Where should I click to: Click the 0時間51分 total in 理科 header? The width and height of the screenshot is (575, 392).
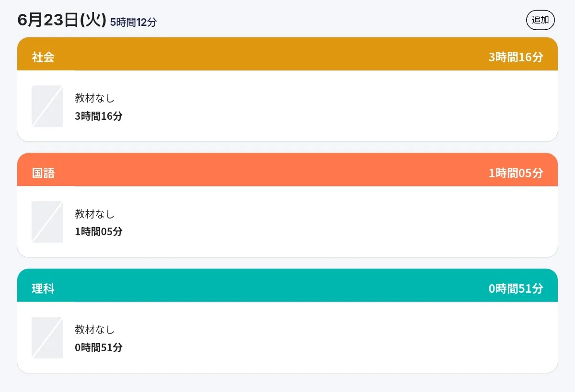click(x=516, y=289)
